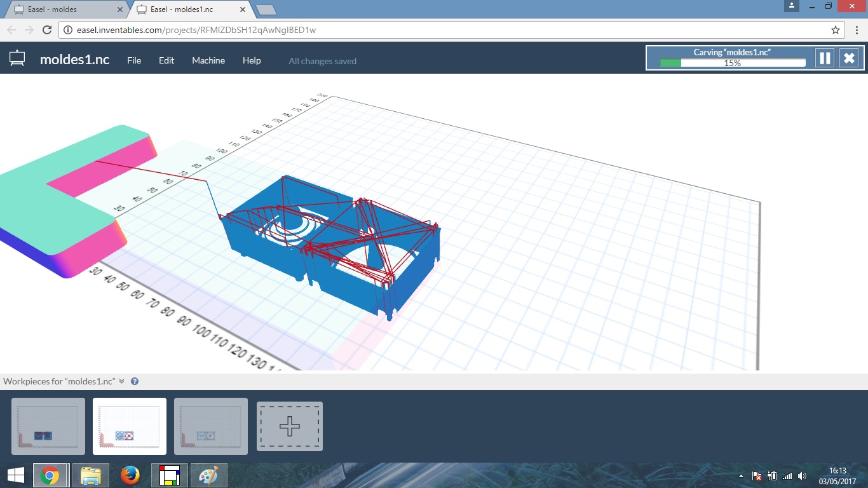Select the third workpiece thumbnail
The width and height of the screenshot is (868, 488).
click(x=211, y=426)
